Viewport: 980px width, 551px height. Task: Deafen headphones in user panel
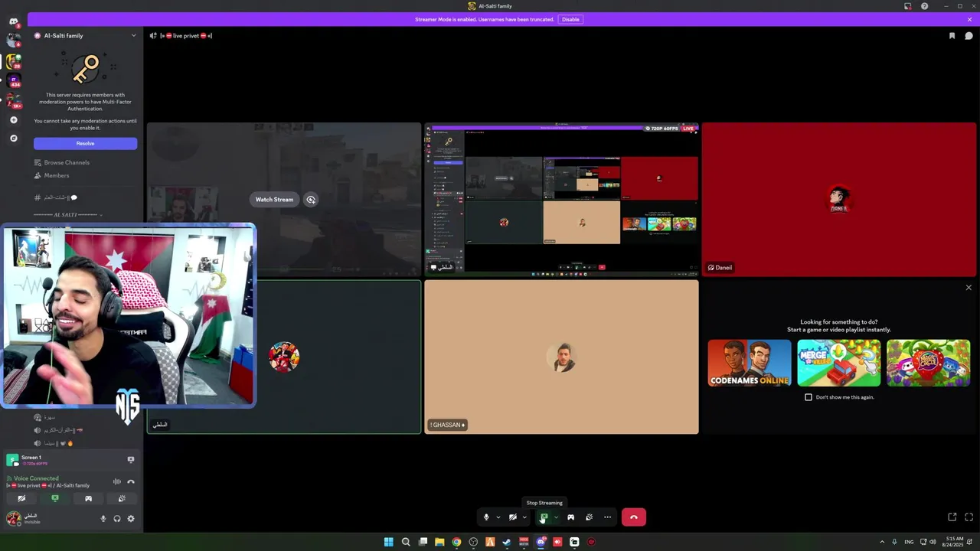pyautogui.click(x=116, y=519)
